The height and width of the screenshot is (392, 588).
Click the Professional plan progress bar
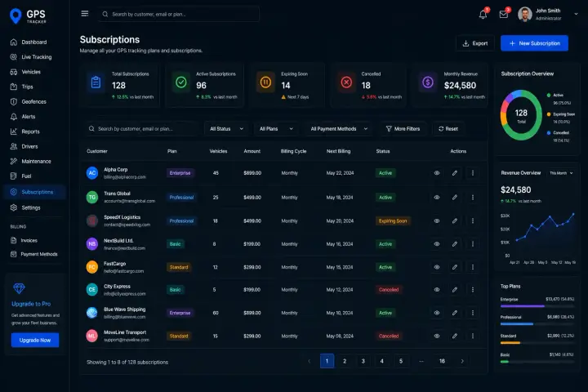pyautogui.click(x=537, y=323)
